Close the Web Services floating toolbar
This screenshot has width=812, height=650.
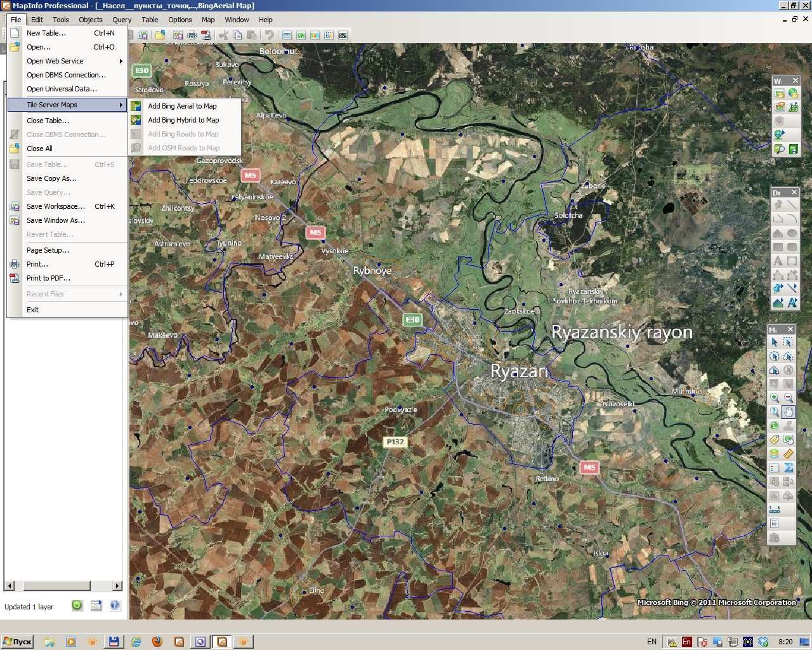click(797, 81)
